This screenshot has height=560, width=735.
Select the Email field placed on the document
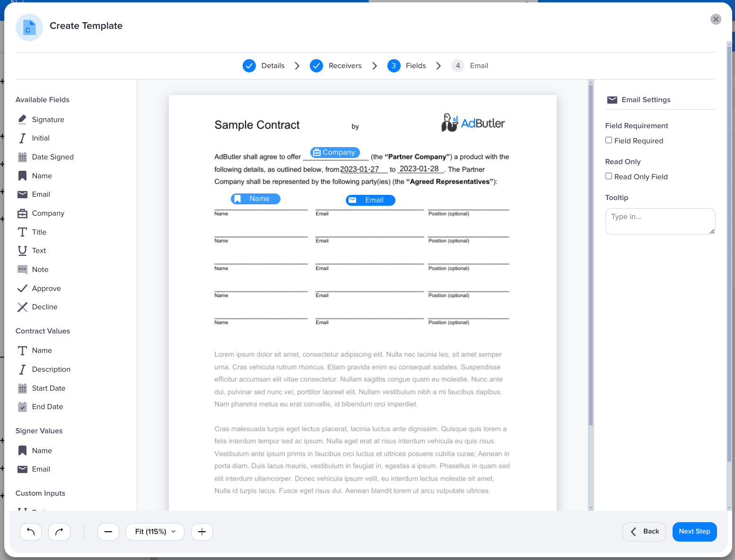pos(370,200)
